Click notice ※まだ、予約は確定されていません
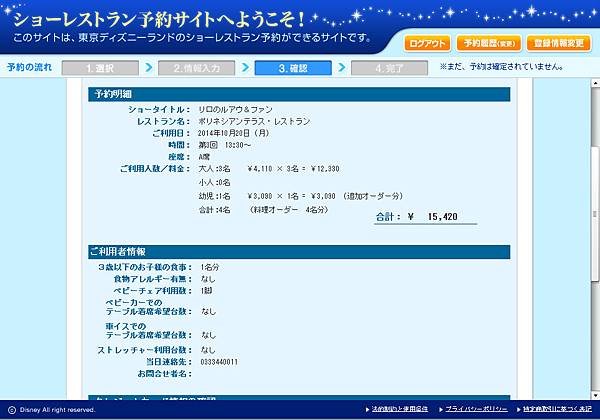 tap(502, 67)
